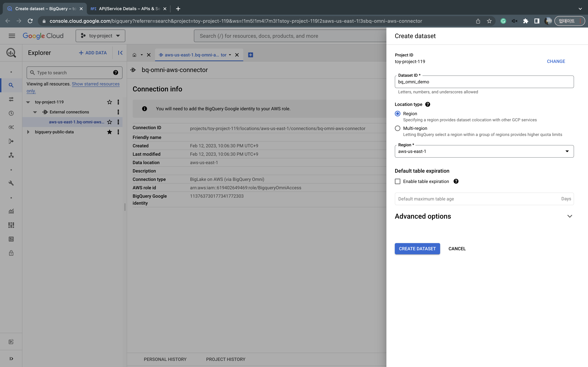Switch to API/Service Details browser tab
The image size is (588, 367).
click(129, 9)
